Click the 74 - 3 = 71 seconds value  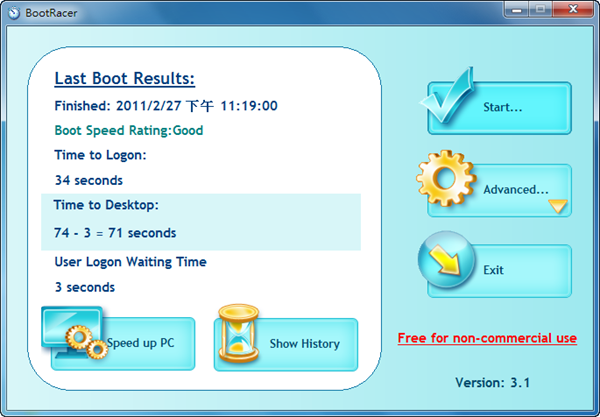coord(115,233)
